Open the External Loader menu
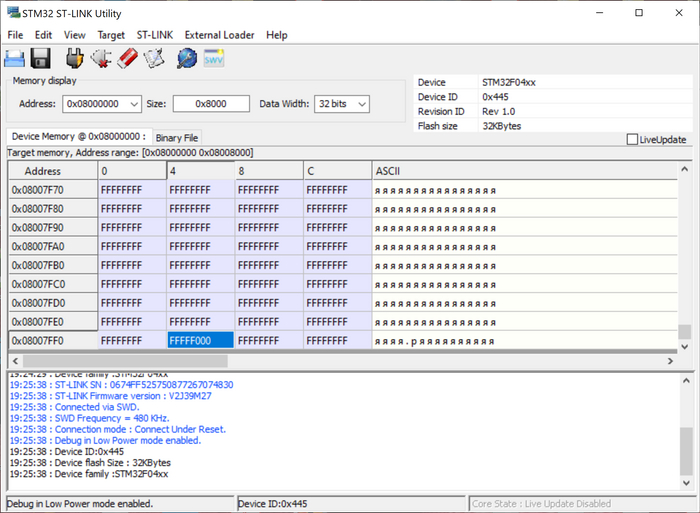 click(x=219, y=35)
